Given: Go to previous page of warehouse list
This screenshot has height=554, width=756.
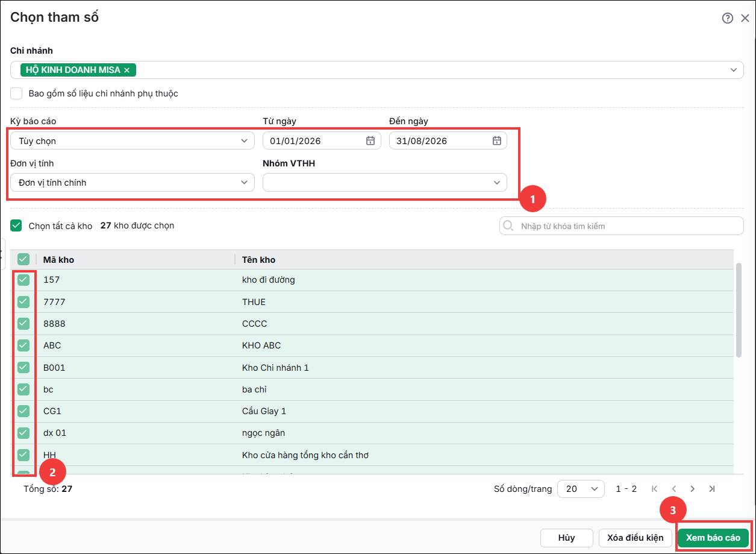Looking at the screenshot, I should 674,489.
